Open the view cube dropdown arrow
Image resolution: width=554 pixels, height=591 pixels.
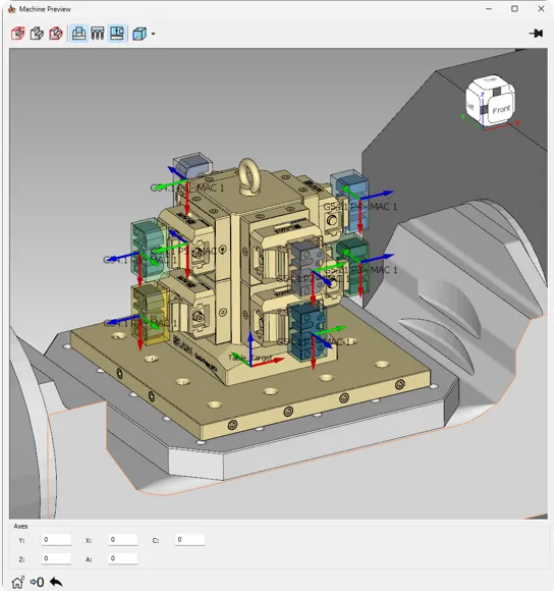pos(153,34)
